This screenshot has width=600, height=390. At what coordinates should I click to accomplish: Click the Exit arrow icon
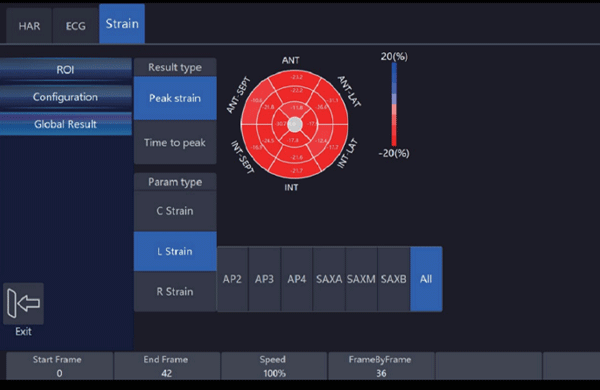tap(23, 304)
